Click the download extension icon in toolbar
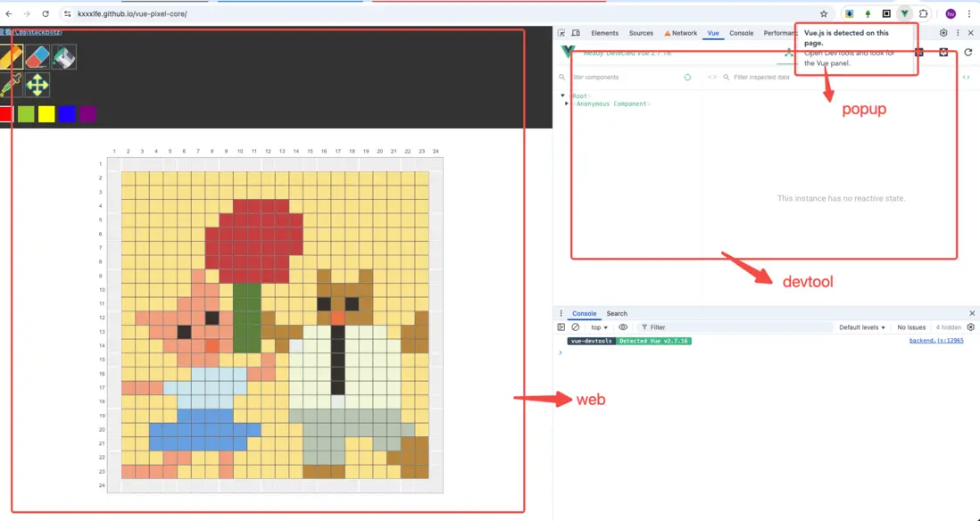The height and width of the screenshot is (521, 980). (x=850, y=13)
